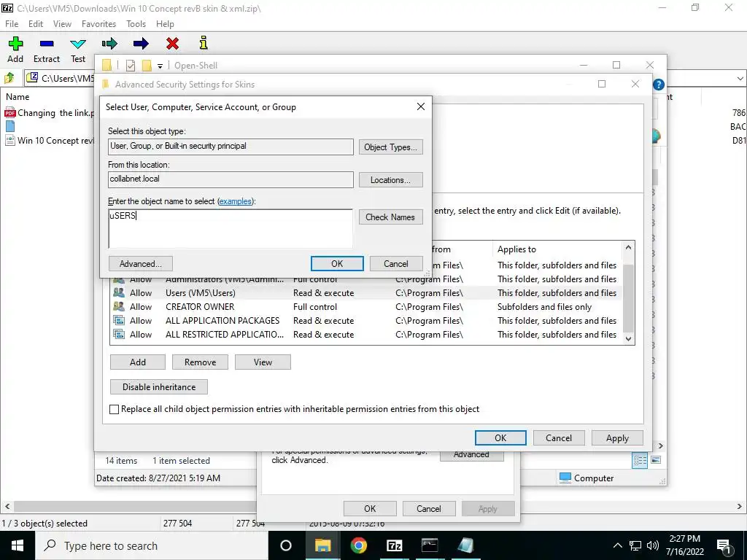Open the View menu in 7-Zip
The image size is (747, 560).
coord(62,24)
